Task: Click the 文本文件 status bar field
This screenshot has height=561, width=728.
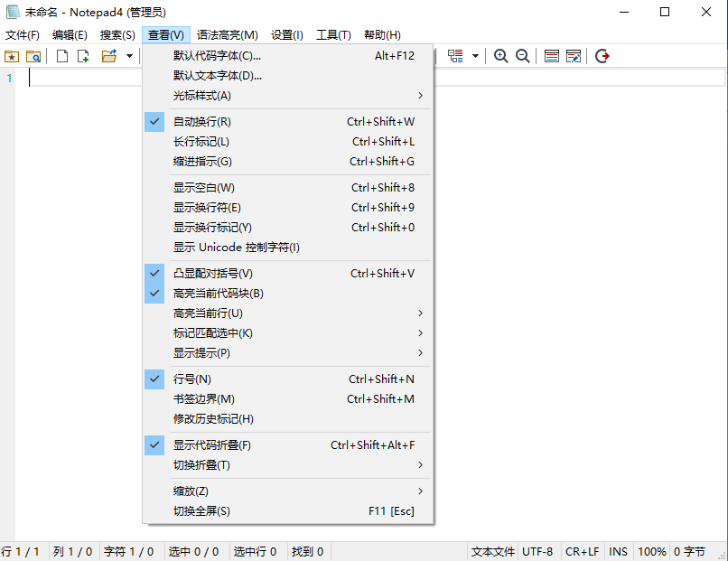Action: coord(492,552)
